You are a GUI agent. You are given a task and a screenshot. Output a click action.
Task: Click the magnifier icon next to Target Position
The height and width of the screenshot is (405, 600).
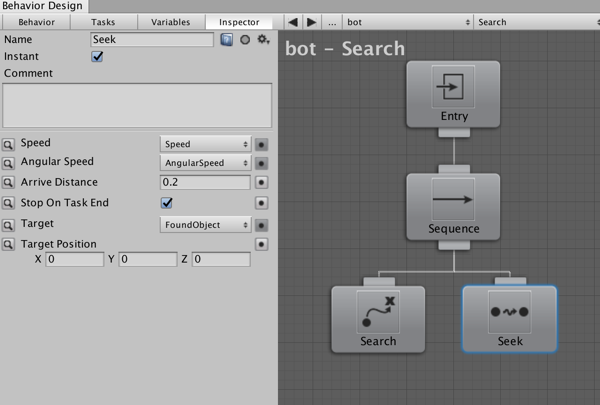coord(8,244)
